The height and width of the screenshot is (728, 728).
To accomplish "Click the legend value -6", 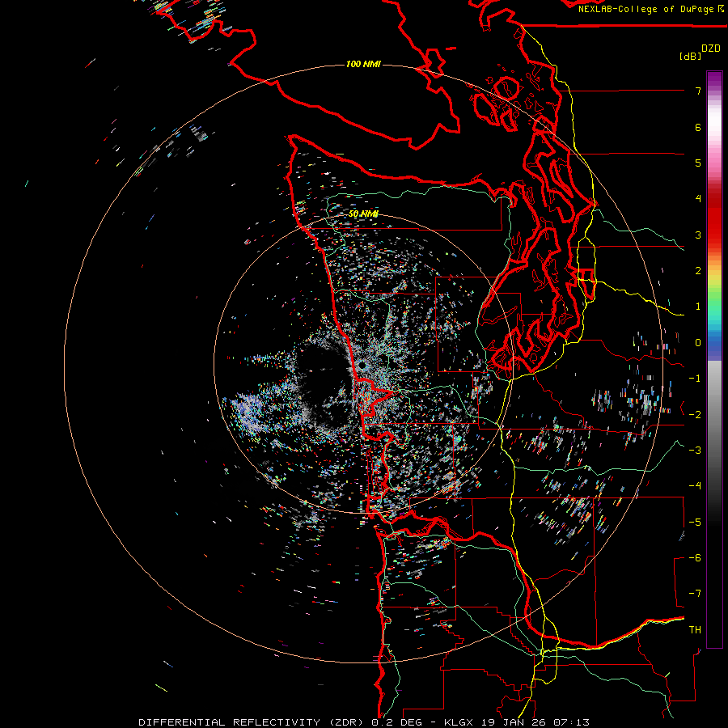I will click(695, 558).
